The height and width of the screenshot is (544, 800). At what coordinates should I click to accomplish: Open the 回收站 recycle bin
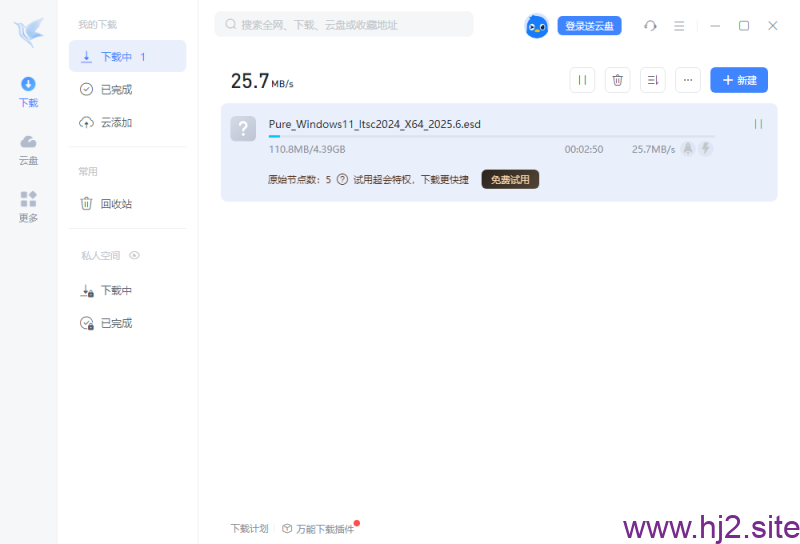[128, 204]
